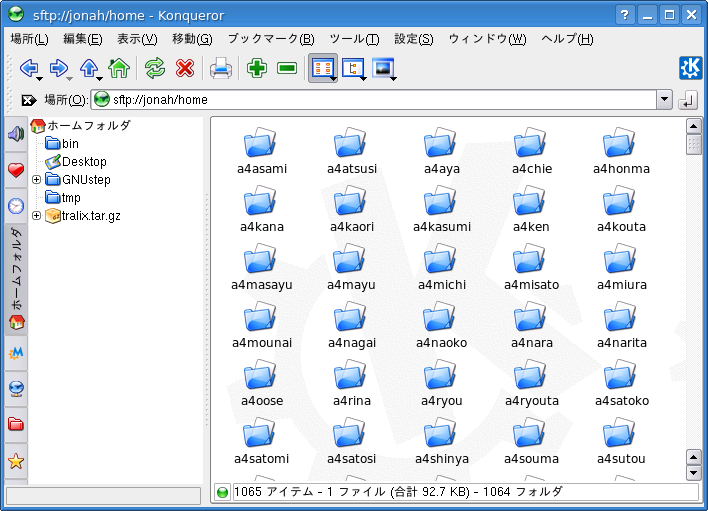Image resolution: width=708 pixels, height=511 pixels.
Task: Open the sidebar Metabar tab
Action: pyautogui.click(x=16, y=353)
